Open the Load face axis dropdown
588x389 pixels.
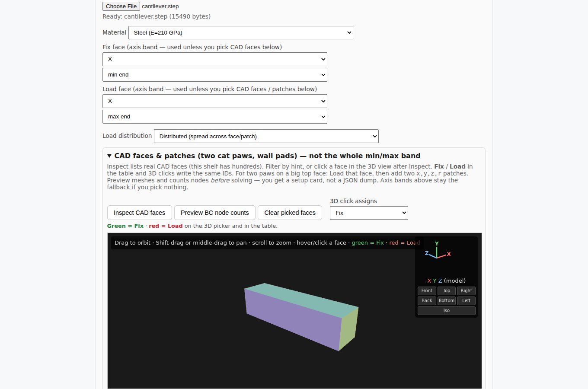(215, 101)
